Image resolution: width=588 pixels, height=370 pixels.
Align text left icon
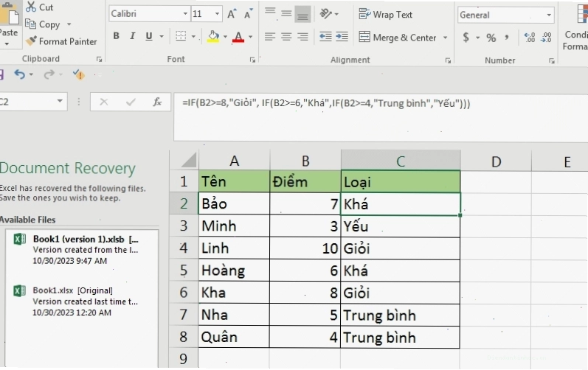click(270, 36)
